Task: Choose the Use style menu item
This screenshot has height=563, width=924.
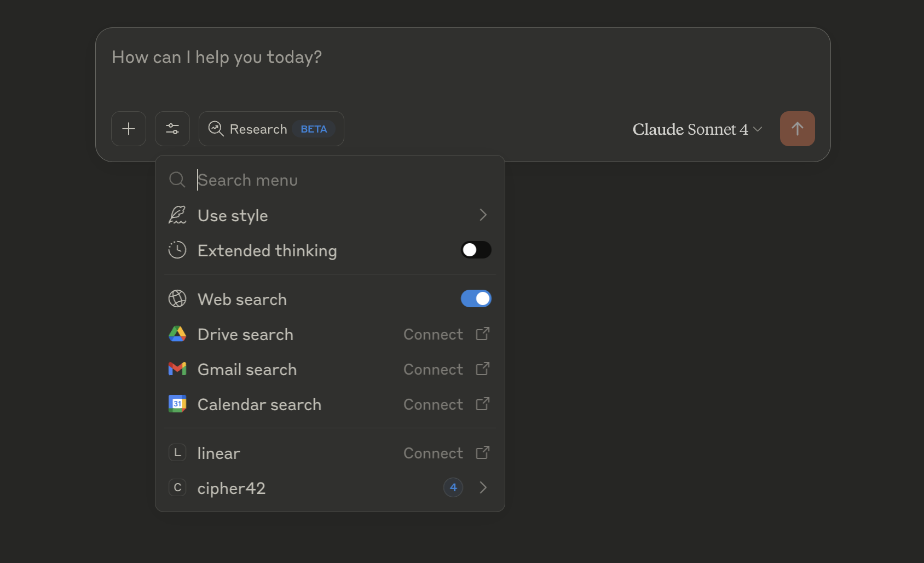Action: click(233, 216)
